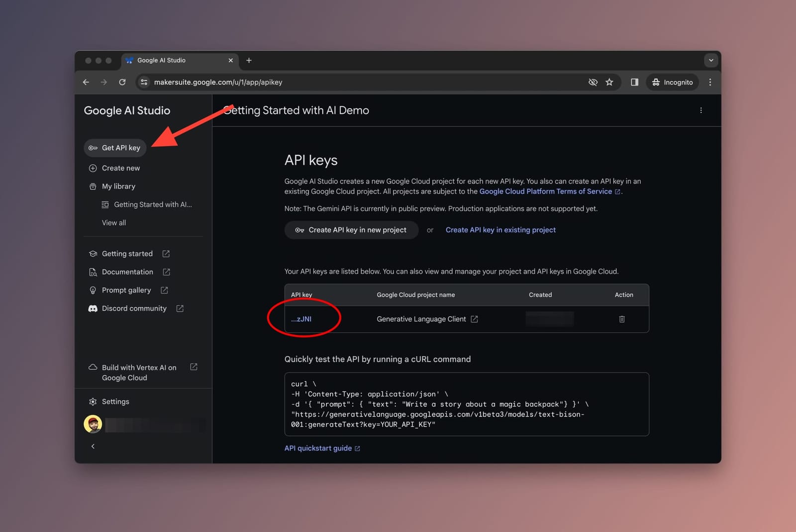Screen dimensions: 796x532
Task: Open the prompt's three-dot options menu
Action: tap(701, 110)
